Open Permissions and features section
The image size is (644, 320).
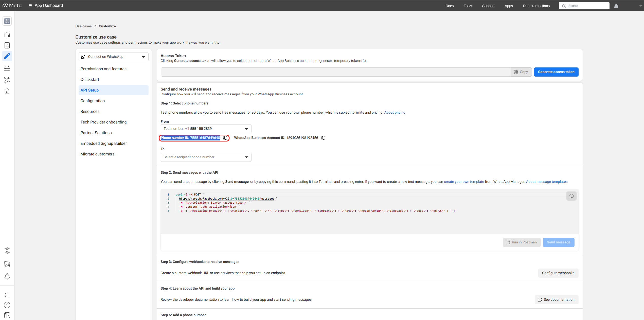click(x=114, y=69)
